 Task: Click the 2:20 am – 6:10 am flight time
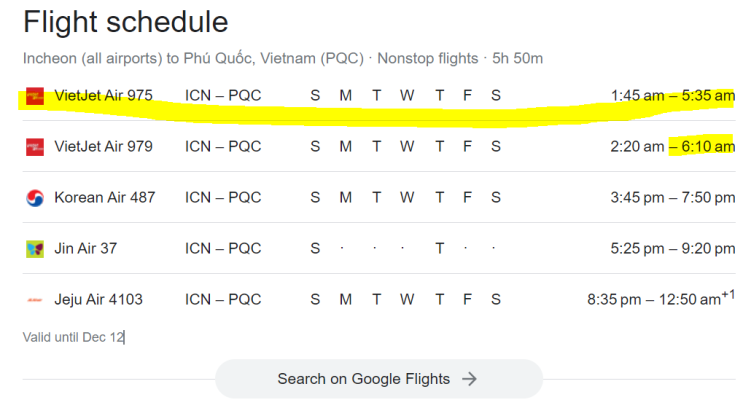click(x=672, y=147)
